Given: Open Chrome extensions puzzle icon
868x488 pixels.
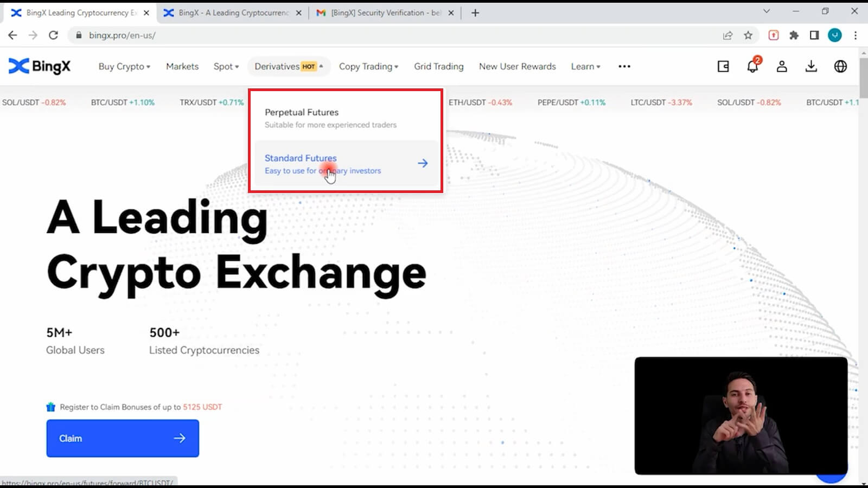Looking at the screenshot, I should pos(794,35).
